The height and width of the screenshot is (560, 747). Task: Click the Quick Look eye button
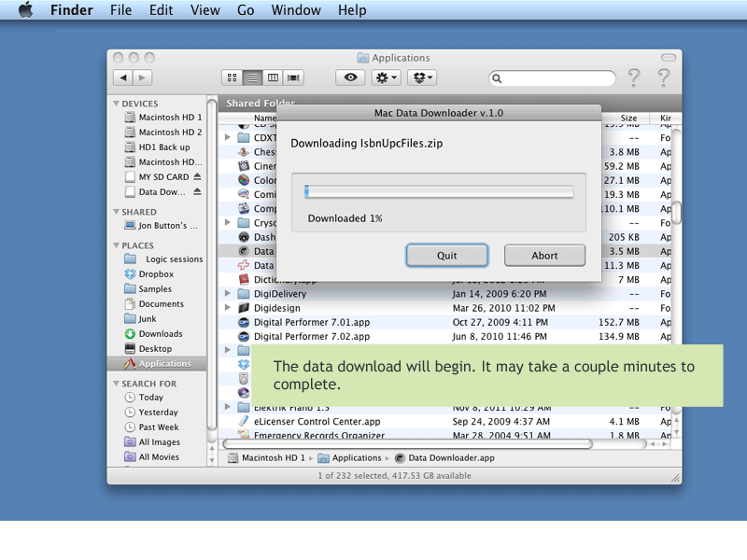point(350,77)
